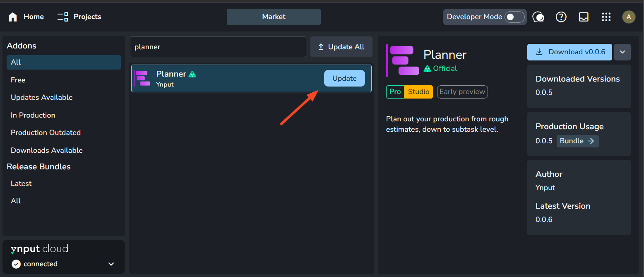Click the Update All button
This screenshot has width=644, height=277.
click(x=341, y=47)
